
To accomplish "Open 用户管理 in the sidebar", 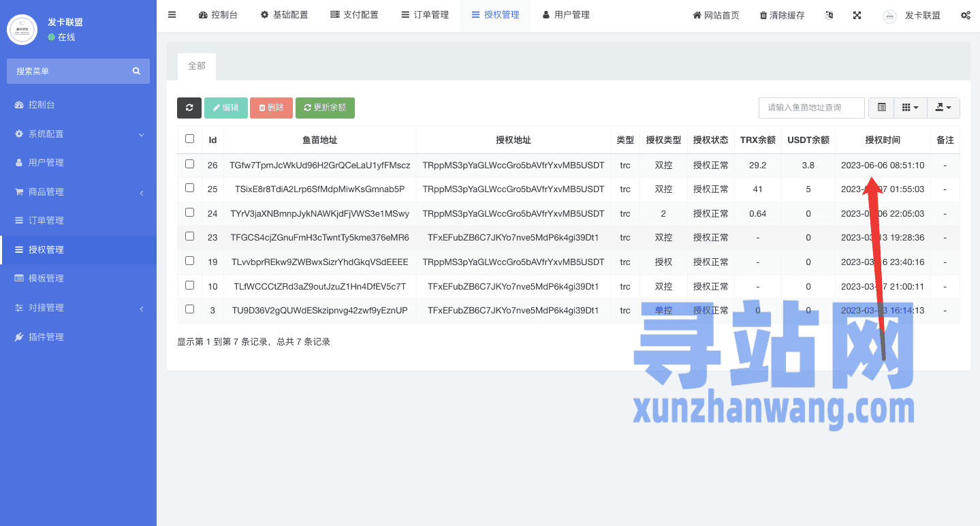I will pos(46,163).
